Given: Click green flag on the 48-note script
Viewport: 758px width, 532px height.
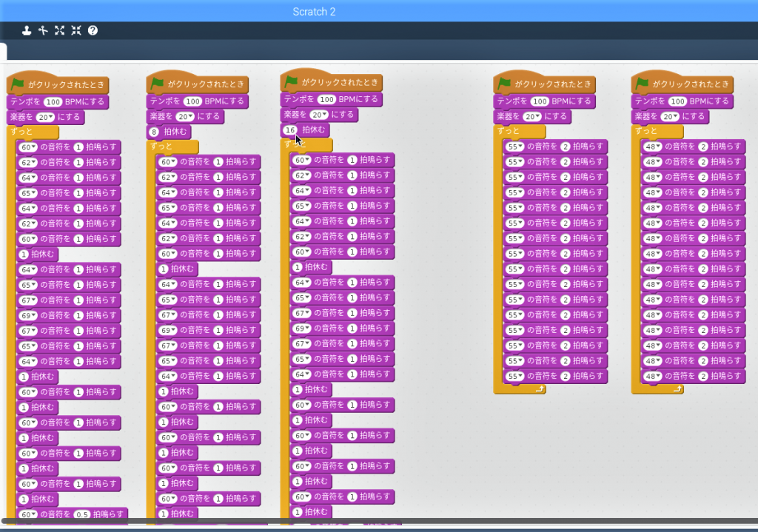Looking at the screenshot, I should [643, 83].
